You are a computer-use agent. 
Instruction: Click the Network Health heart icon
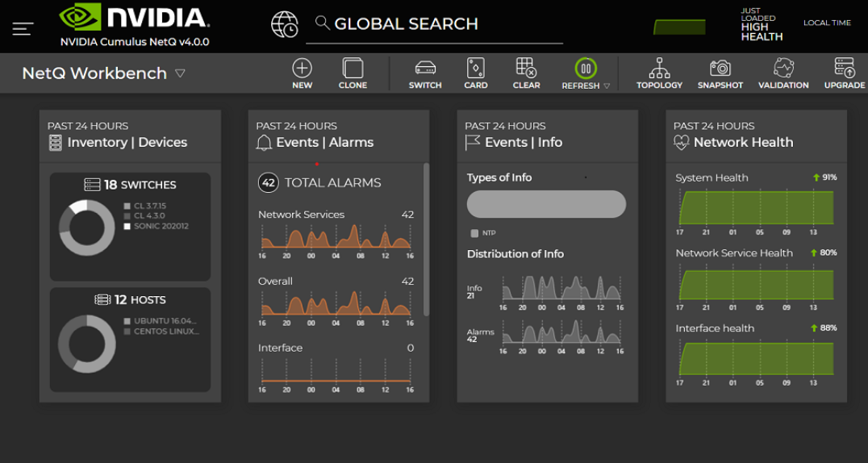pos(682,143)
